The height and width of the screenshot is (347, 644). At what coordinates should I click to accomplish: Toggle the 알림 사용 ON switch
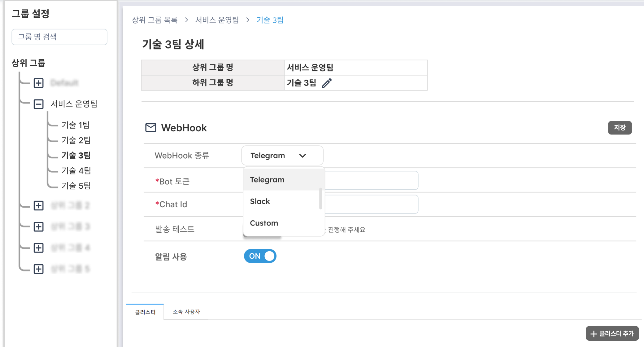coord(260,256)
